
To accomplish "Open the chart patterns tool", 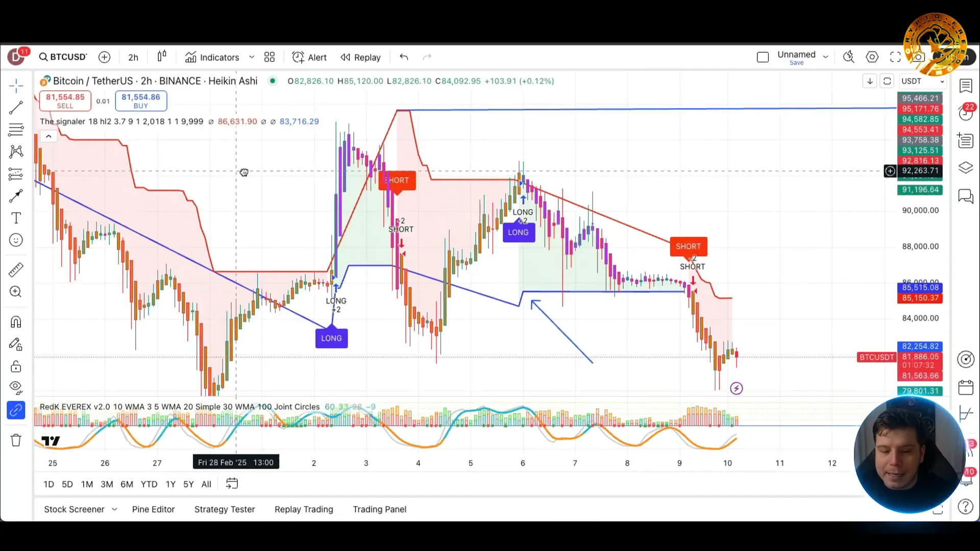I will (16, 152).
